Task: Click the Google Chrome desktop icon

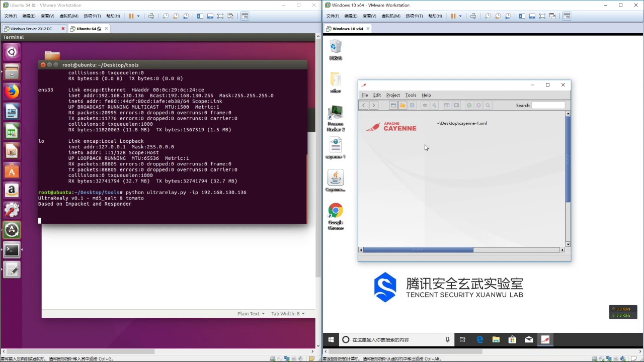Action: (x=336, y=217)
